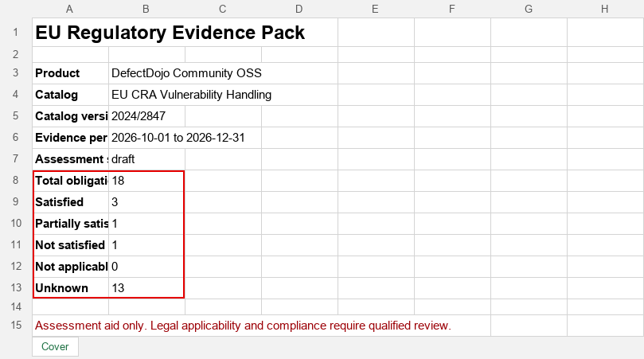This screenshot has width=644, height=359.
Task: Click the 'Not satisfied' label cell
Action: click(71, 245)
